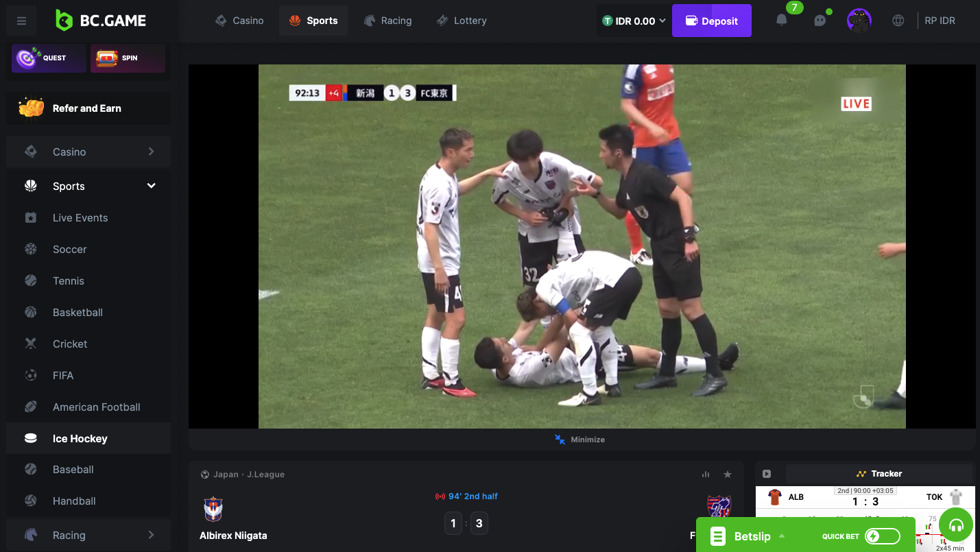The width and height of the screenshot is (980, 552).
Task: Click the purple Deposit button
Action: [711, 21]
